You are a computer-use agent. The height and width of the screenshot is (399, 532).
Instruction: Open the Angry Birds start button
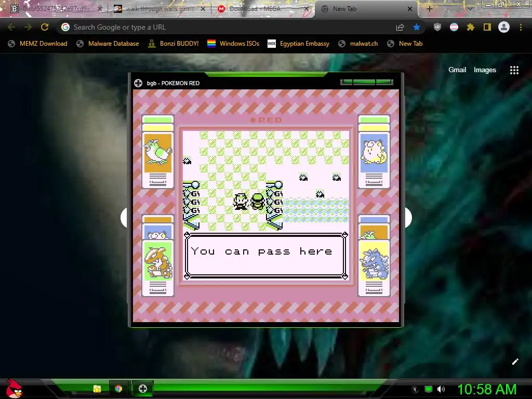tap(14, 389)
